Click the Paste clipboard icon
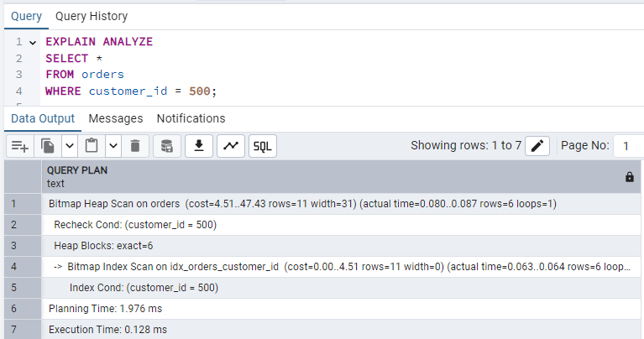Viewport: 644px width, 339px height. pos(92,146)
